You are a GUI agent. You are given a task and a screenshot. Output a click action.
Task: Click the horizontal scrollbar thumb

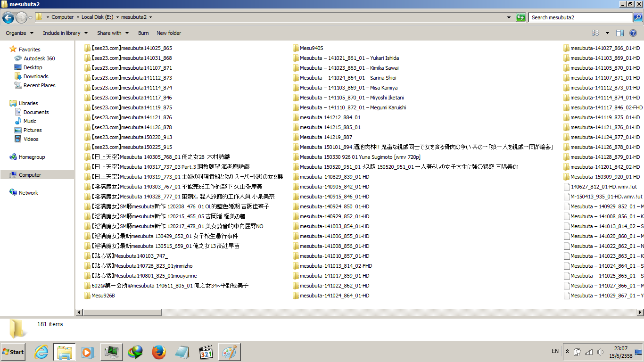pos(123,312)
